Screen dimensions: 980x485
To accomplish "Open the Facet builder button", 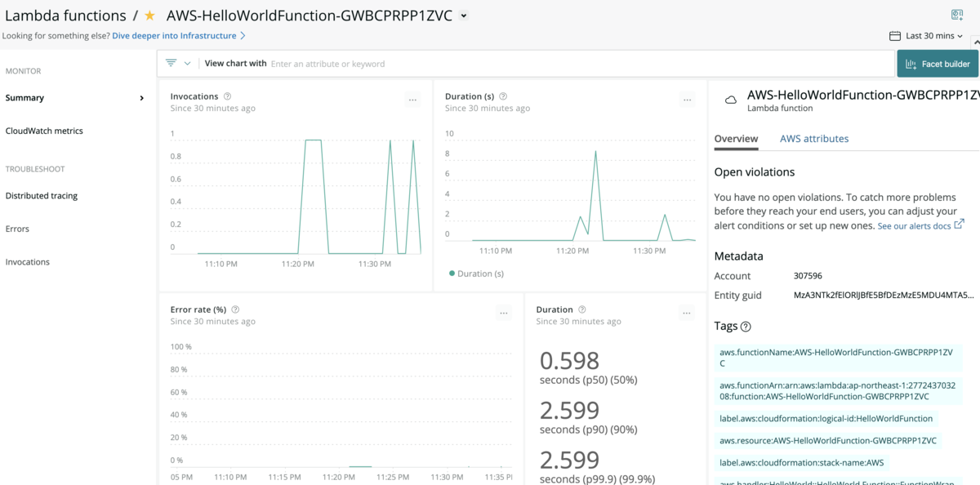I will point(938,64).
